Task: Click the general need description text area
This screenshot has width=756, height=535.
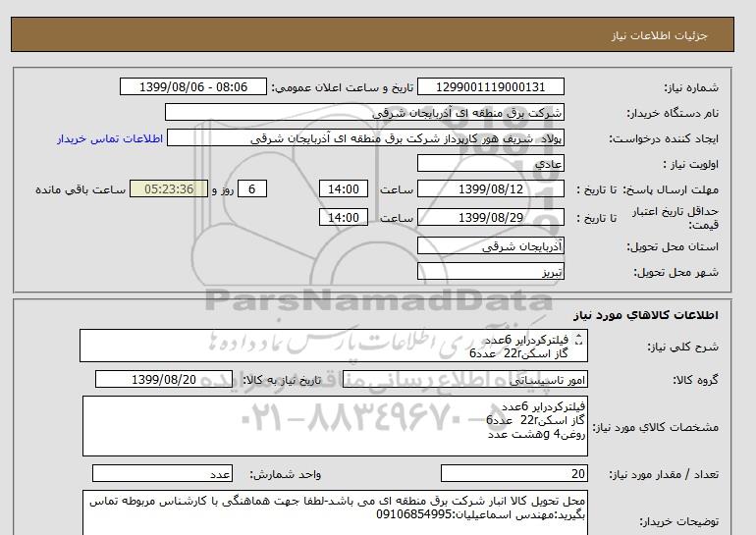Action: (334, 347)
